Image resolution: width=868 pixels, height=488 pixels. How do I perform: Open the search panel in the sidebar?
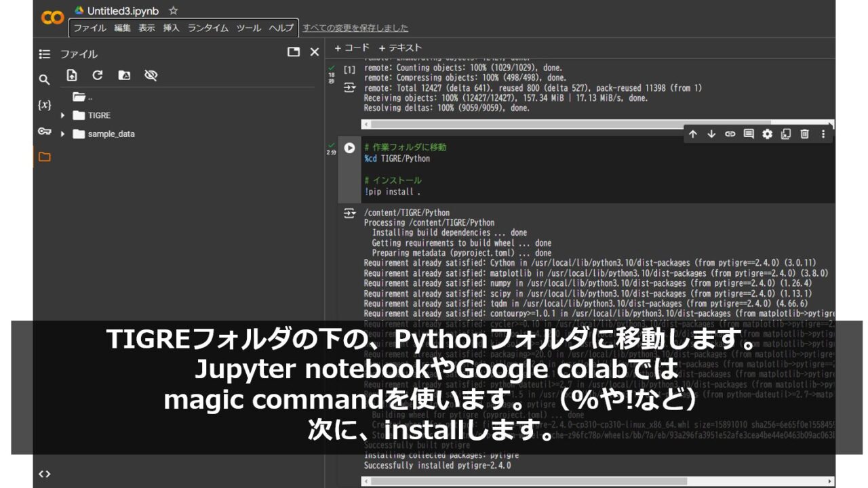(x=44, y=79)
